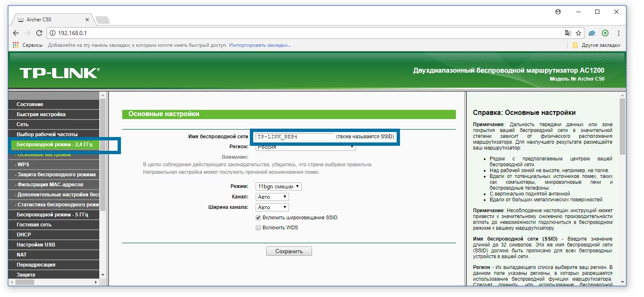Click the green circle extension icon
The image size is (644, 297).
point(605,33)
